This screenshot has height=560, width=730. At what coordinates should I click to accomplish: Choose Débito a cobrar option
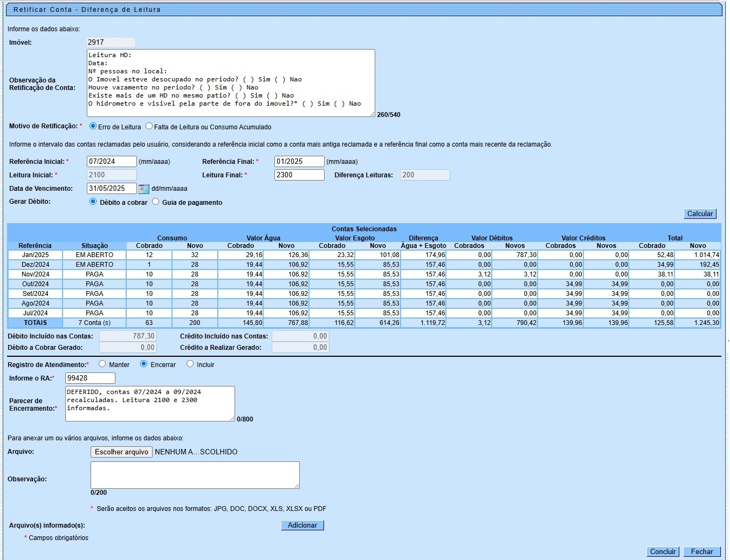click(x=93, y=202)
